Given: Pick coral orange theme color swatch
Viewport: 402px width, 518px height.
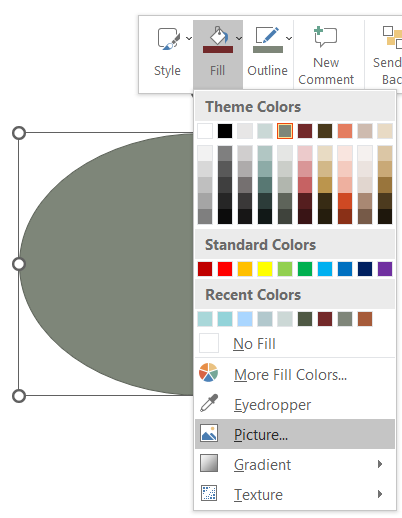Looking at the screenshot, I should [345, 131].
